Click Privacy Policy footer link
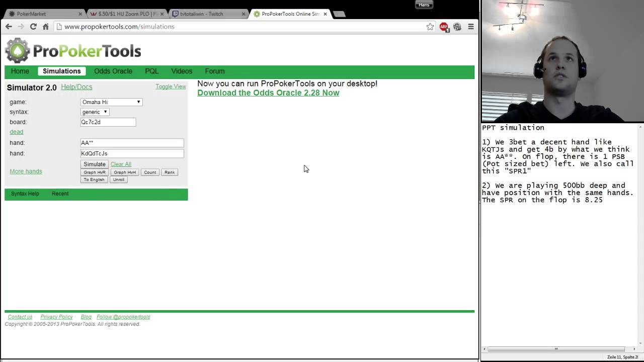This screenshot has height=362, width=644. coord(56,317)
